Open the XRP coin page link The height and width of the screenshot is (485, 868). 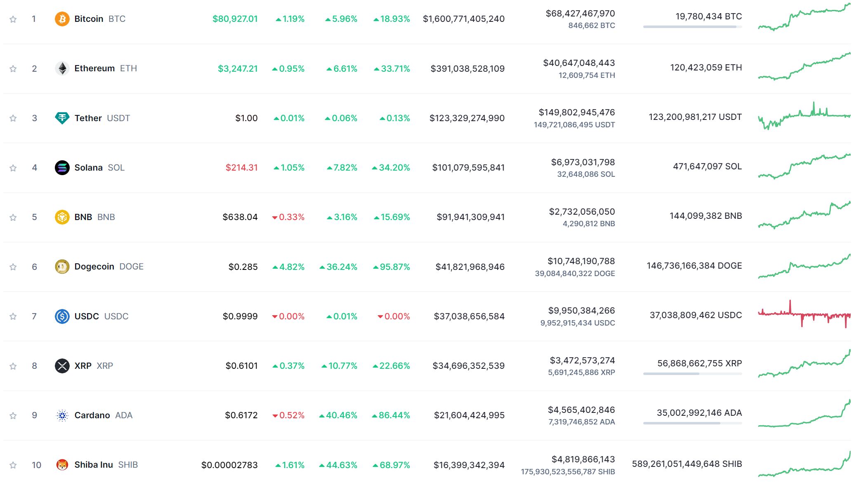click(x=83, y=366)
